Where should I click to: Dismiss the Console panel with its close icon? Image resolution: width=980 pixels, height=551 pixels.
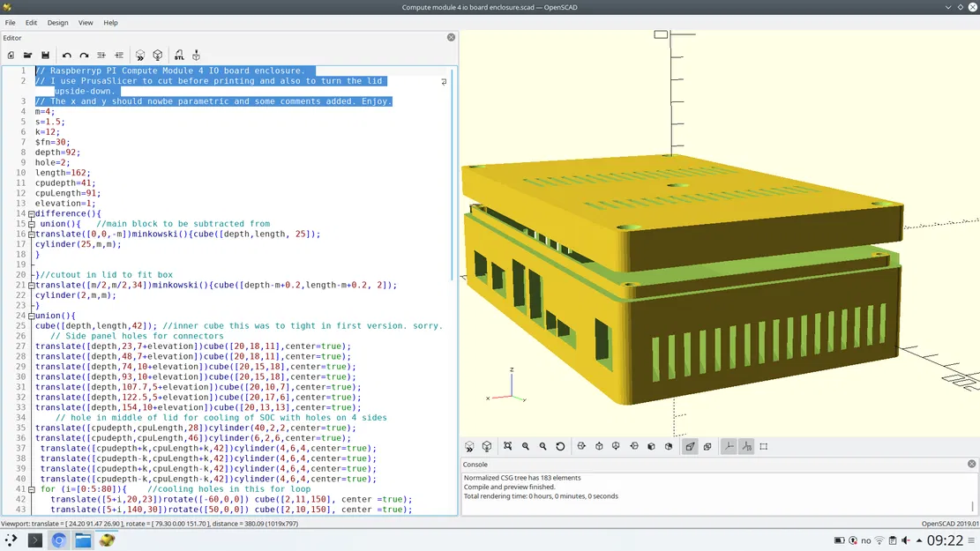[971, 464]
